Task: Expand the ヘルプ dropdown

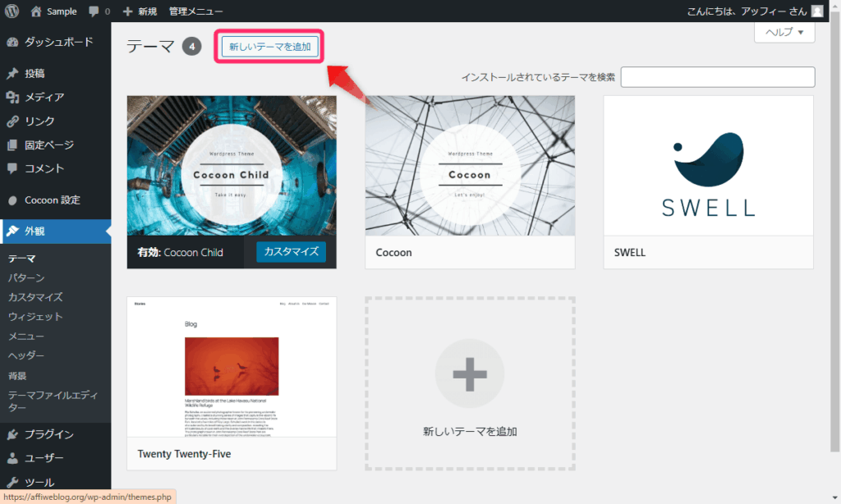Action: [784, 32]
